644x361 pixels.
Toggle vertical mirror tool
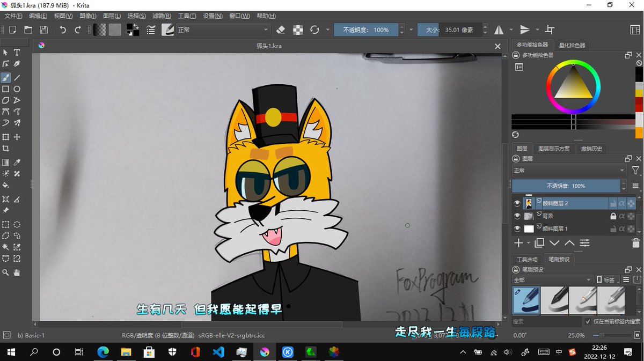pyautogui.click(x=525, y=30)
